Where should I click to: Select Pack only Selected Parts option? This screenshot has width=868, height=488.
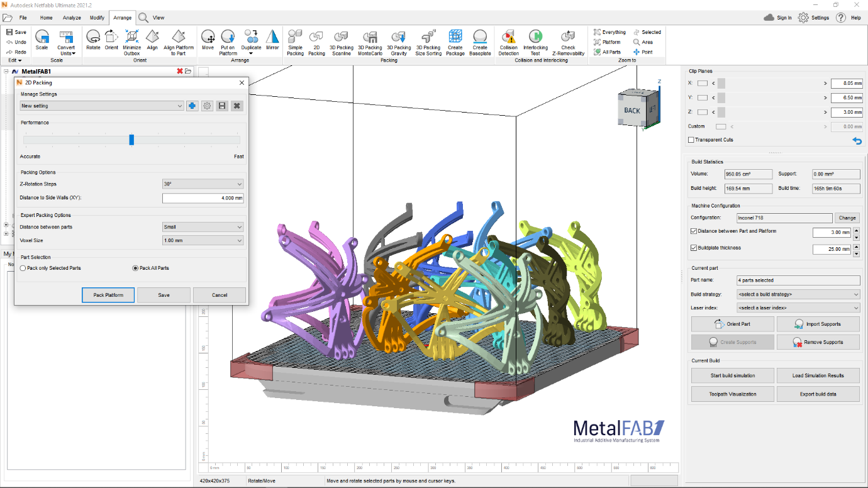point(23,268)
